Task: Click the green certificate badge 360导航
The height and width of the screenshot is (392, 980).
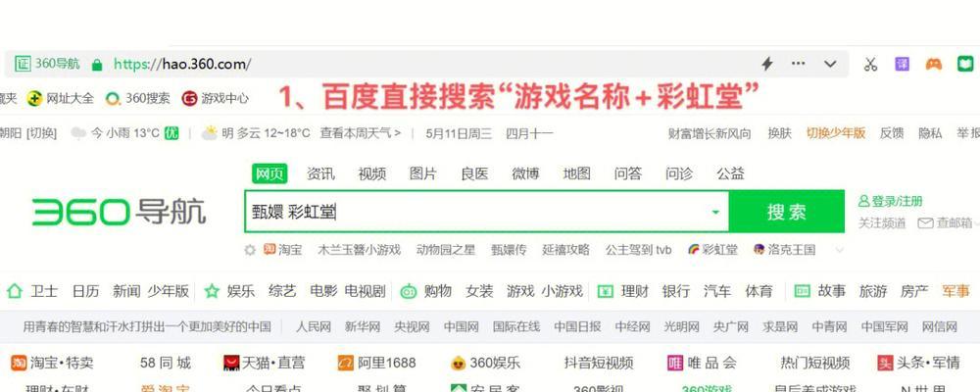Action: pos(47,64)
